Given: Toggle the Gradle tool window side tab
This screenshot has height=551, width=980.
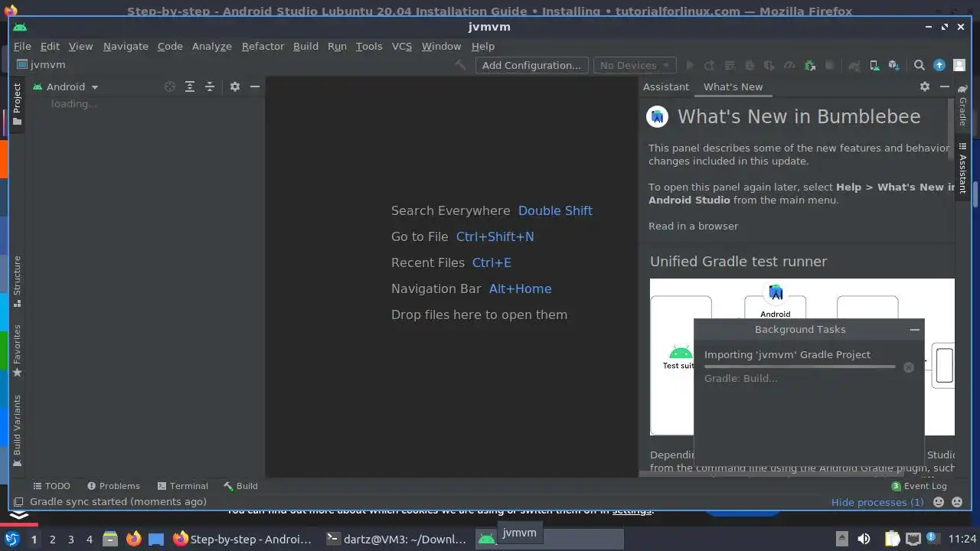Looking at the screenshot, I should (x=962, y=106).
